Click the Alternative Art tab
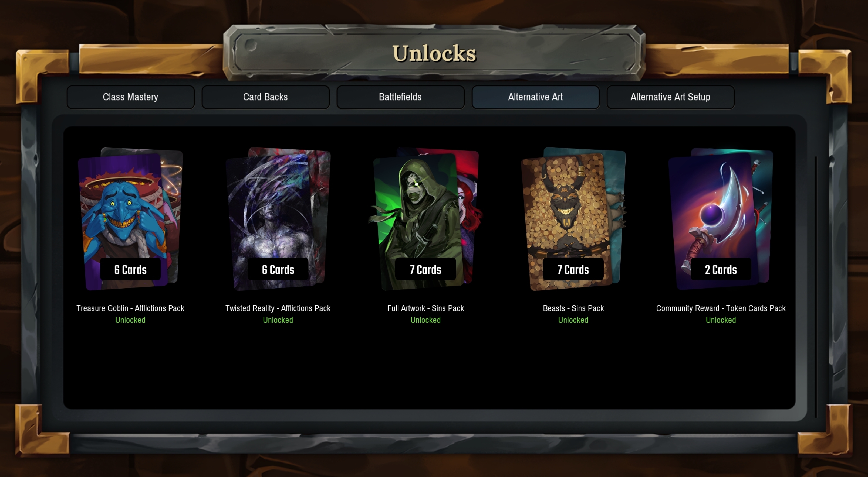This screenshot has height=477, width=868. point(535,97)
